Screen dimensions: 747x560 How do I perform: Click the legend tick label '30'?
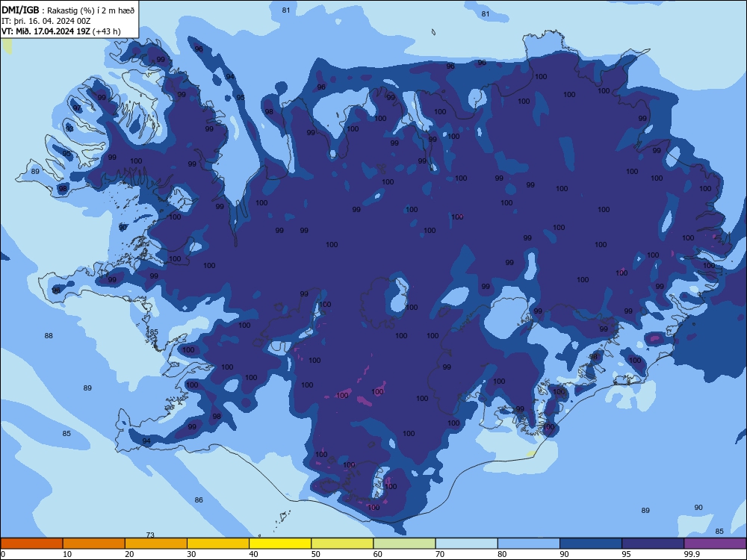coord(191,554)
